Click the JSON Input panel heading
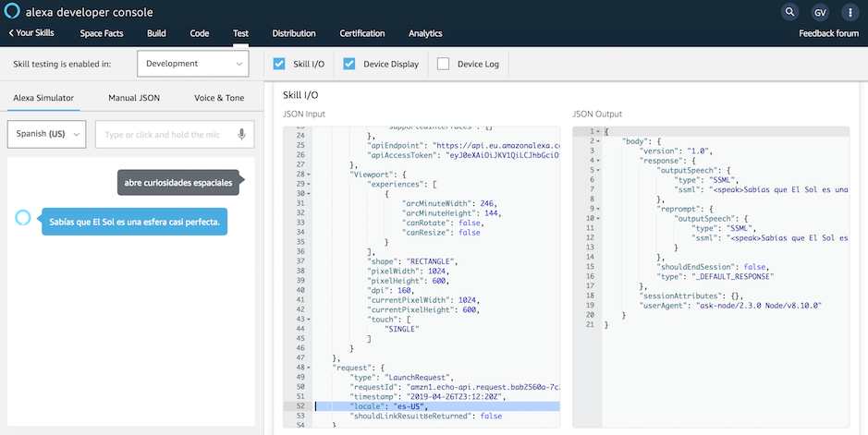The width and height of the screenshot is (868, 435). (304, 114)
